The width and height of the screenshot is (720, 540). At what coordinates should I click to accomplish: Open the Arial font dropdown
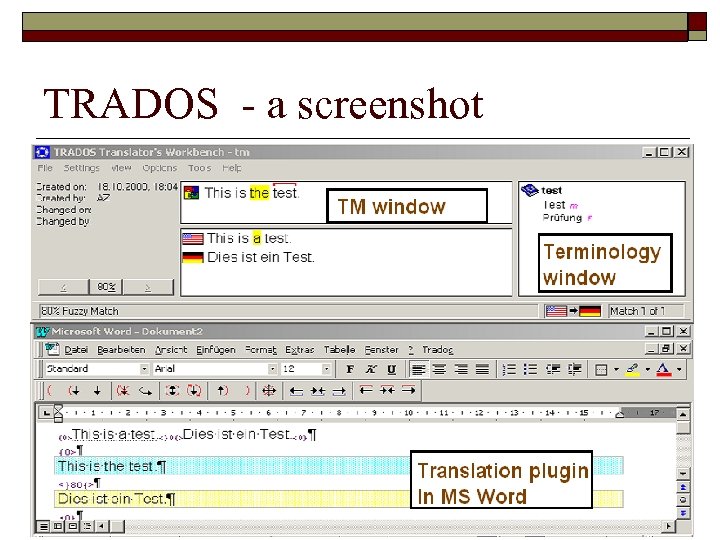272,369
